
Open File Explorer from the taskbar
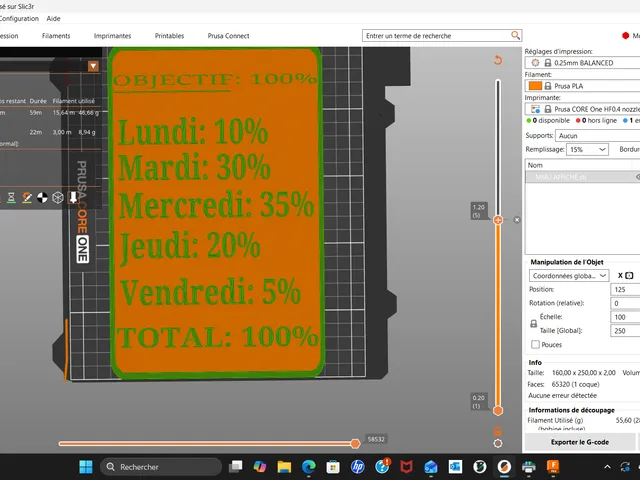(x=284, y=467)
